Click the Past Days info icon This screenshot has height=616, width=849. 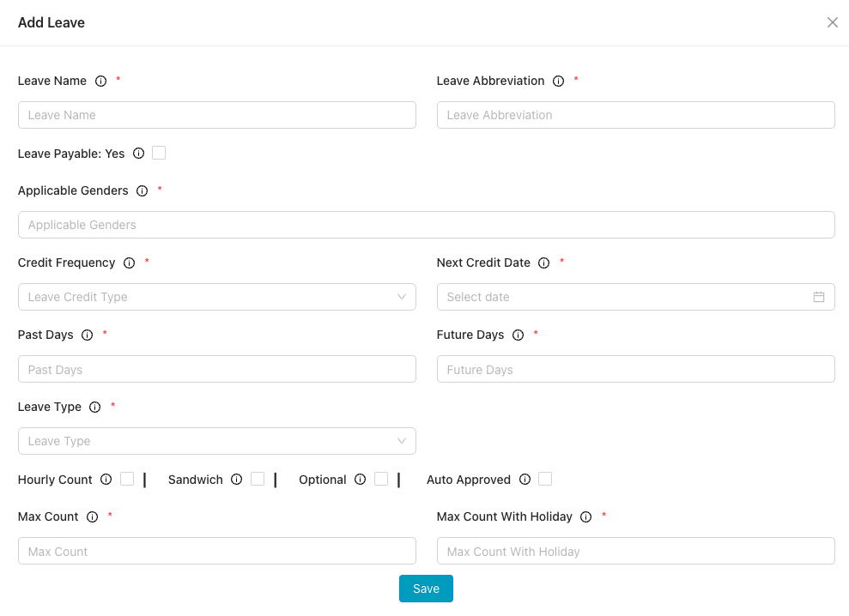click(86, 335)
